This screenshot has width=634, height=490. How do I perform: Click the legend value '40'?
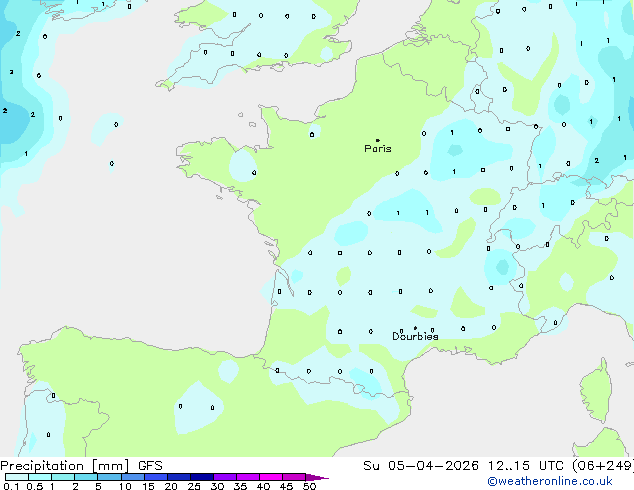pyautogui.click(x=263, y=486)
